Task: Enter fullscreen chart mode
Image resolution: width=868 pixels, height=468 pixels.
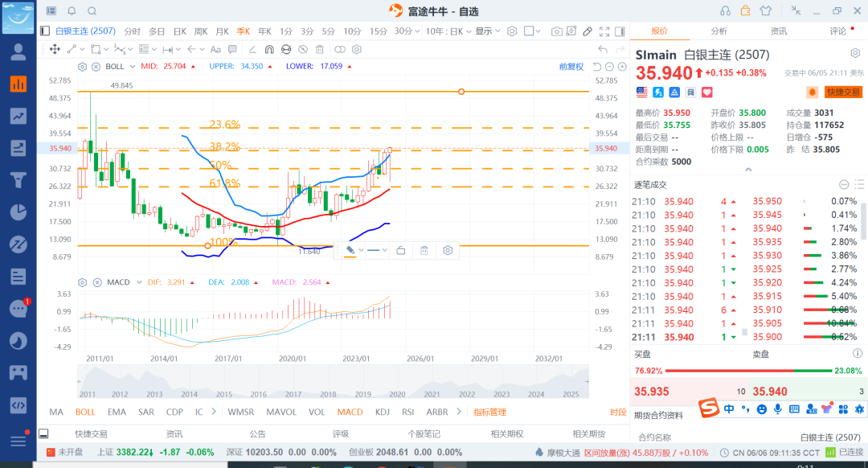Action: pyautogui.click(x=604, y=31)
